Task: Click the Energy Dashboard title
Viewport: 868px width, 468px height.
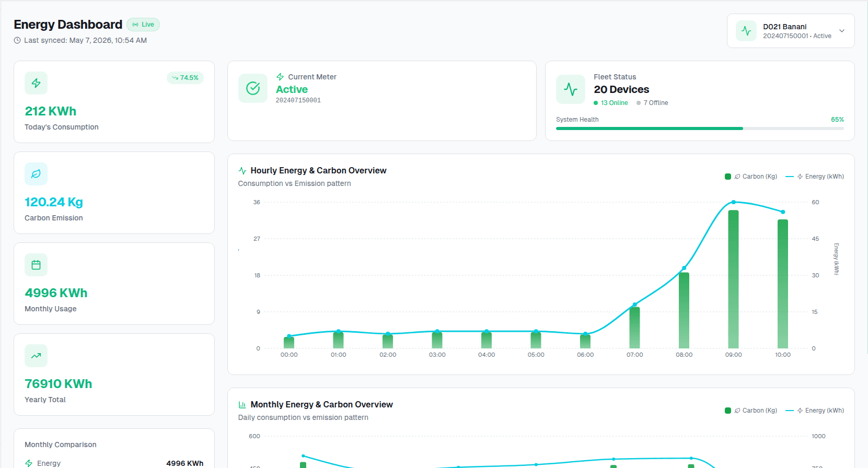Action: point(68,25)
